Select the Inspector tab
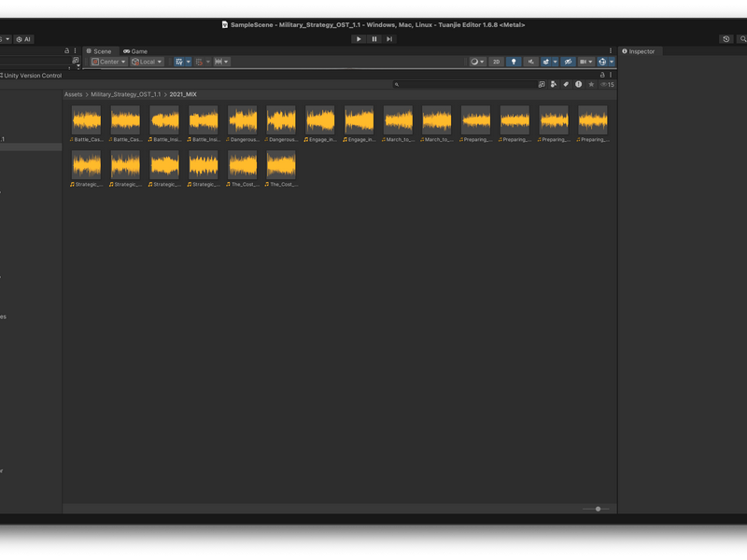Image resolution: width=747 pixels, height=560 pixels. [x=639, y=51]
